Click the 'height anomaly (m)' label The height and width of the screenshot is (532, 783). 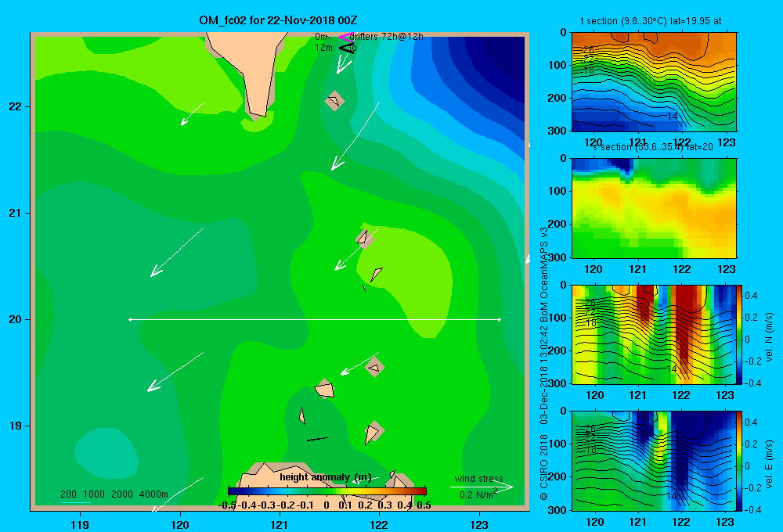pos(326,477)
